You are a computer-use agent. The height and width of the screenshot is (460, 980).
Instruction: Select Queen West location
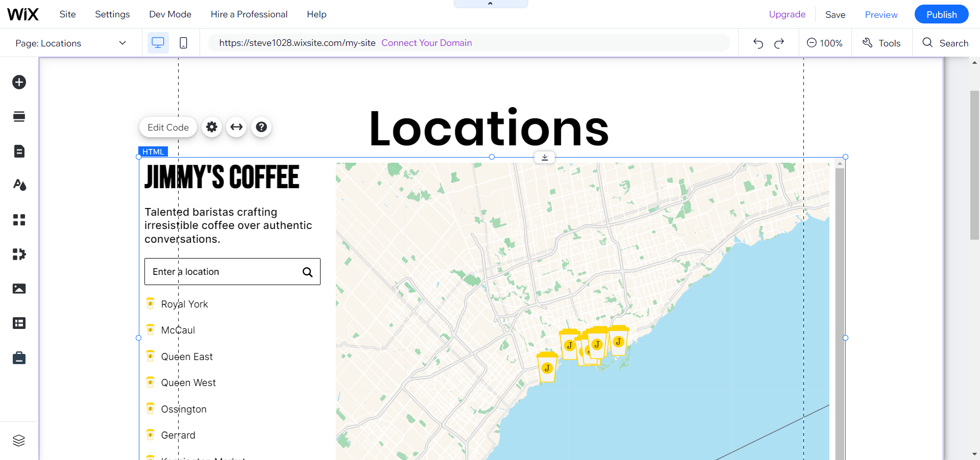(x=188, y=382)
